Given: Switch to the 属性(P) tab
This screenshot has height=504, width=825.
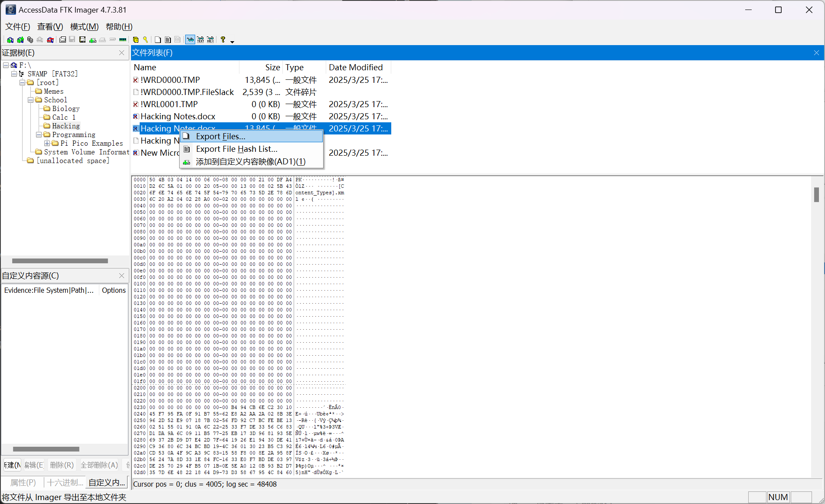Looking at the screenshot, I should [x=23, y=482].
